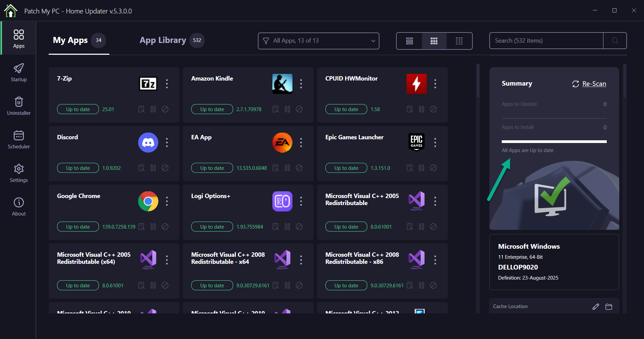The height and width of the screenshot is (339, 644).
Task: Switch to compact grid view layout
Action: [x=459, y=41]
